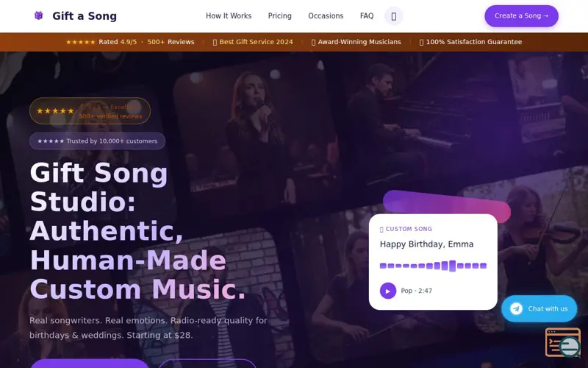Play the Happy Birthday Emma sample
Screen dimensions: 588x368
[x=388, y=291]
